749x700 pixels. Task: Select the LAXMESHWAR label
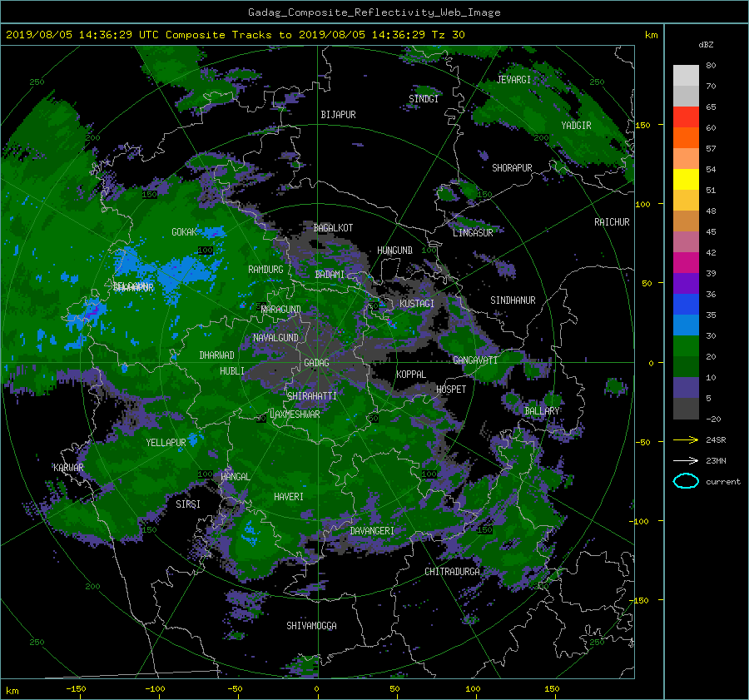(x=295, y=415)
